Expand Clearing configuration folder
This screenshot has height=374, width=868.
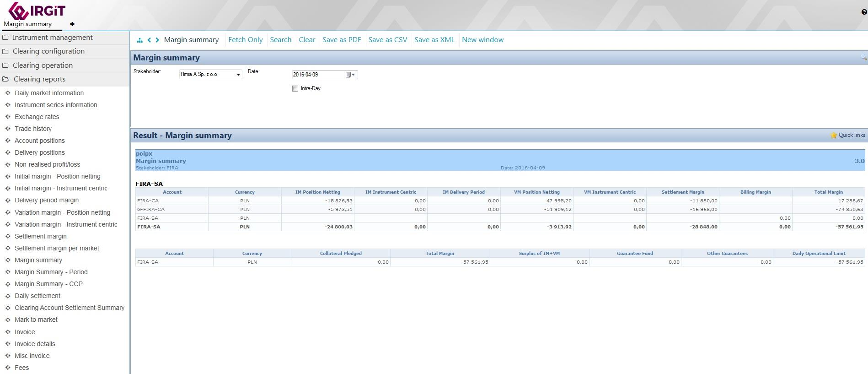pyautogui.click(x=48, y=51)
